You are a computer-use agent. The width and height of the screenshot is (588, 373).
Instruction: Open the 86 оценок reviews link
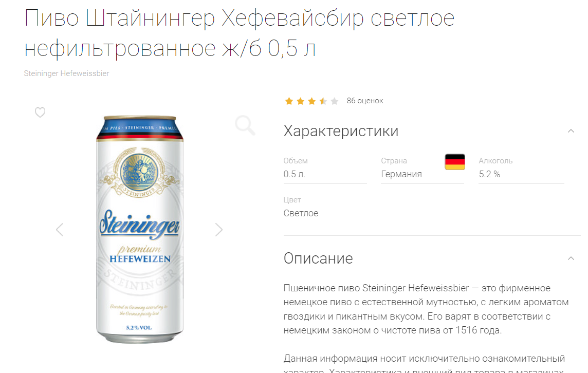(365, 101)
